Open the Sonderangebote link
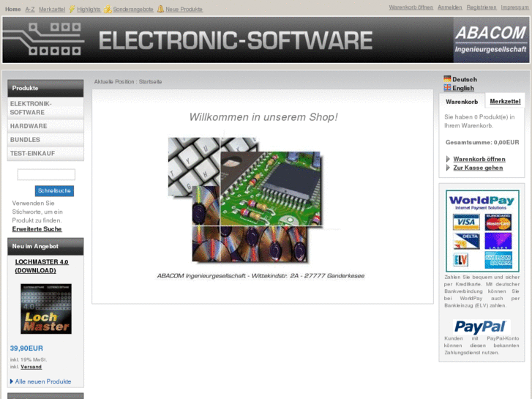Viewport: 532px width, 399px height. click(x=133, y=10)
